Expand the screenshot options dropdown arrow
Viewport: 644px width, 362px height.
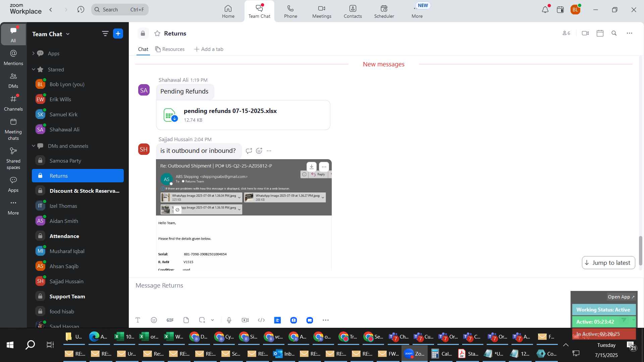[x=212, y=320]
